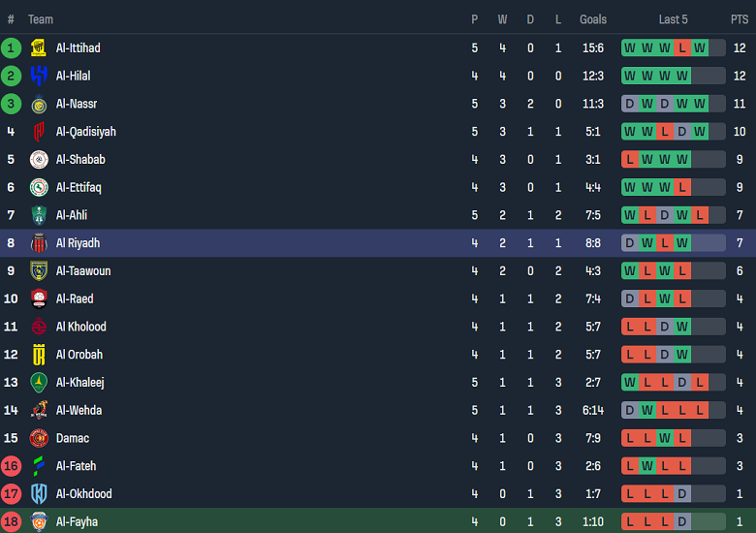756x533 pixels.
Task: Click the position 18 red rank badge
Action: click(12, 522)
